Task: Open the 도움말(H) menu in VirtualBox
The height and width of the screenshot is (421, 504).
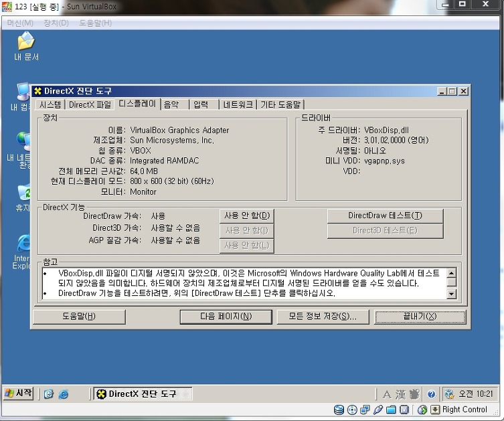Action: [x=96, y=23]
